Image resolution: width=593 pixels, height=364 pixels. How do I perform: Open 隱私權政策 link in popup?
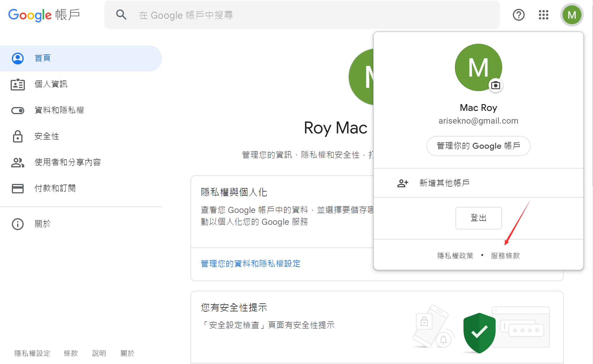(455, 255)
